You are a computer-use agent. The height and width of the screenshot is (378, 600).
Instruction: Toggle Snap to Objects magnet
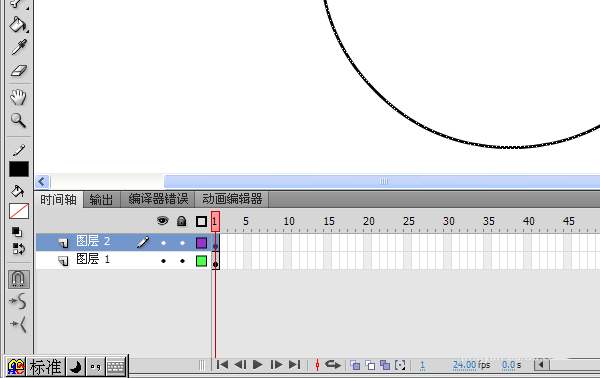pyautogui.click(x=19, y=279)
